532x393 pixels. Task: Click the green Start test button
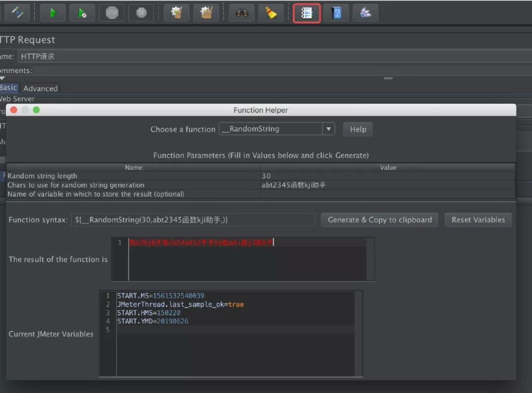[52, 13]
